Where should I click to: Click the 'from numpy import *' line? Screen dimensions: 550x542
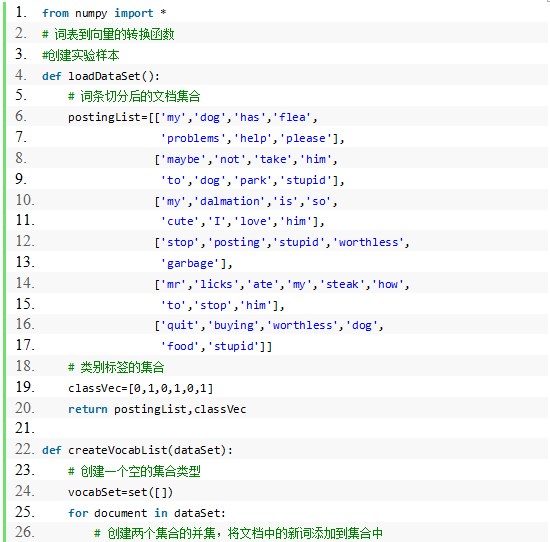click(x=104, y=13)
